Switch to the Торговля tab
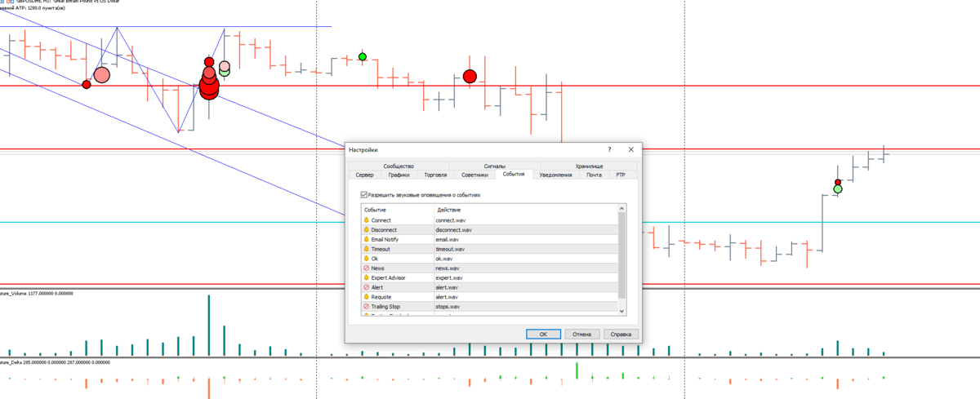This screenshot has height=399, width=980. [435, 175]
